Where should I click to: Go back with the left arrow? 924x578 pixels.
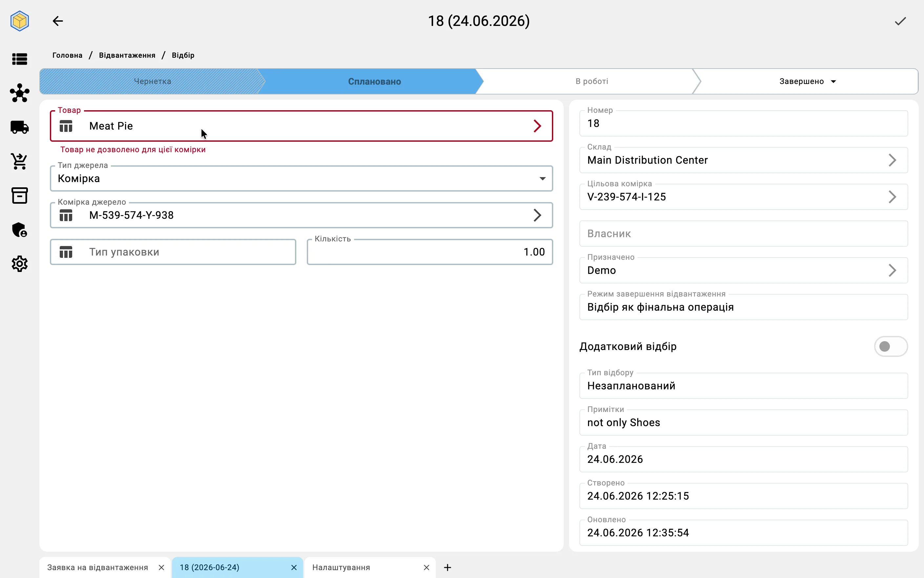point(58,21)
